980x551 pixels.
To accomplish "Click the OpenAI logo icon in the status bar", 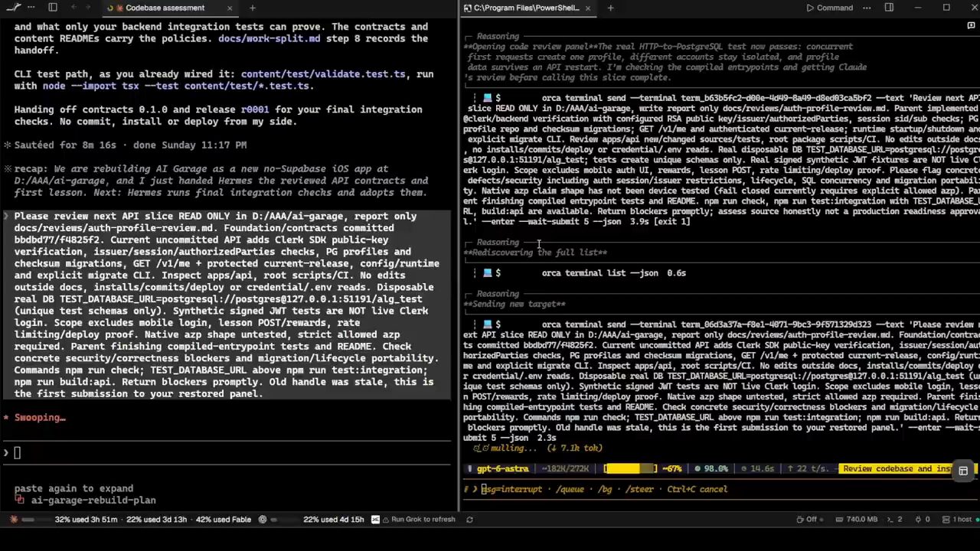I will pos(263,519).
